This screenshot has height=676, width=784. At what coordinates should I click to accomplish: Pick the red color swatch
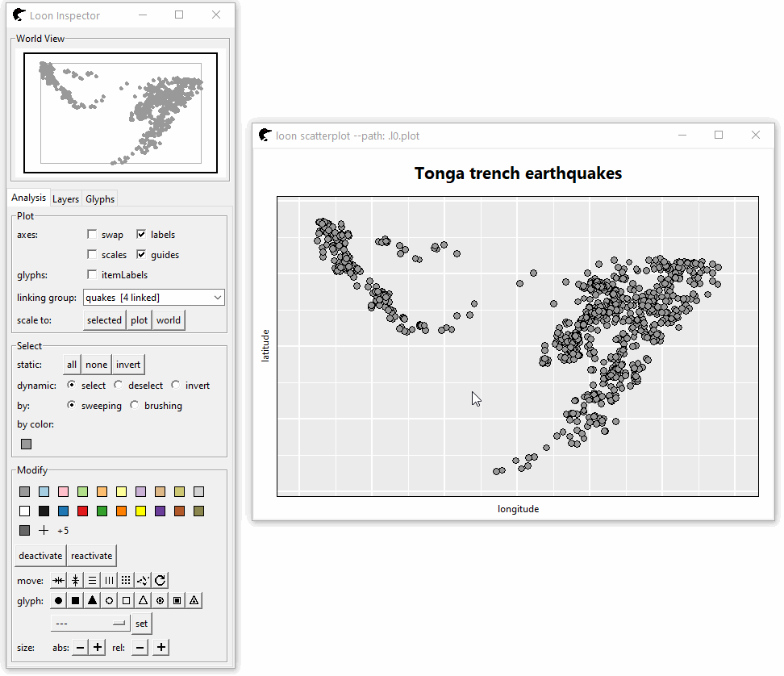point(82,511)
